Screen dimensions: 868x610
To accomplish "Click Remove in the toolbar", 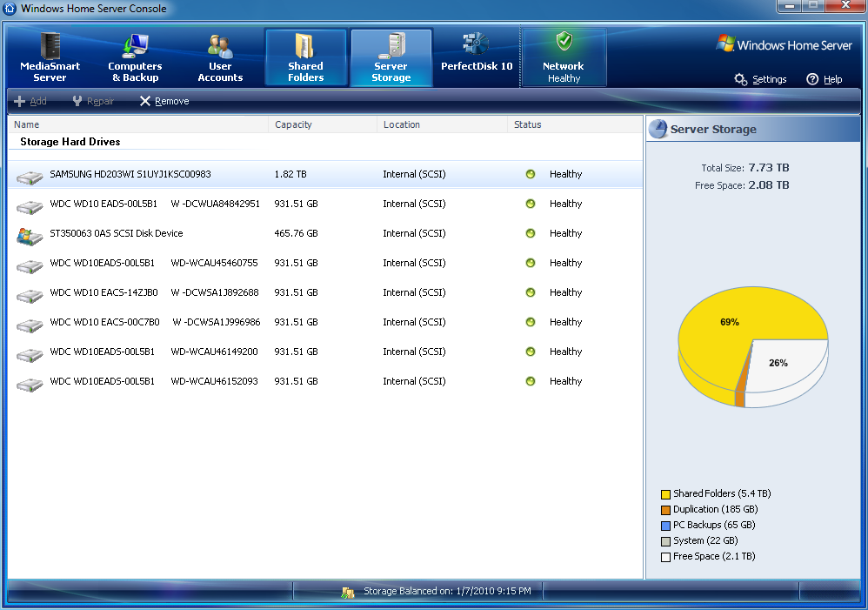I will point(164,101).
